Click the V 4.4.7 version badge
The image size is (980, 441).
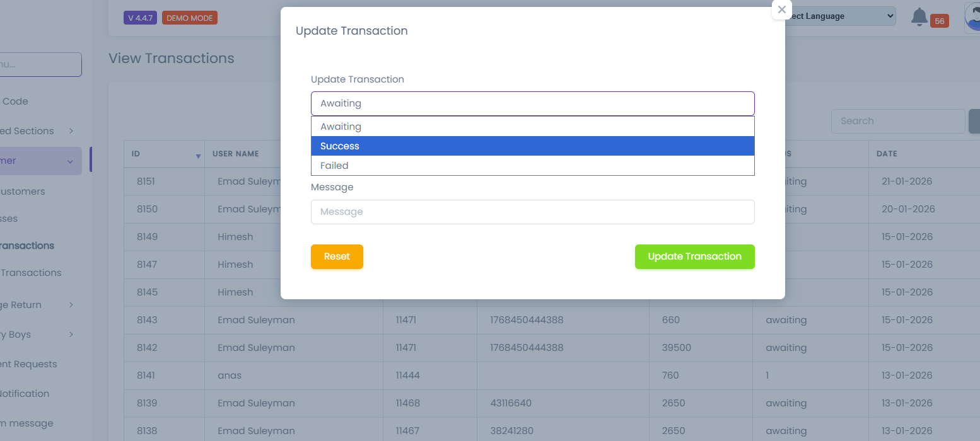pos(140,18)
